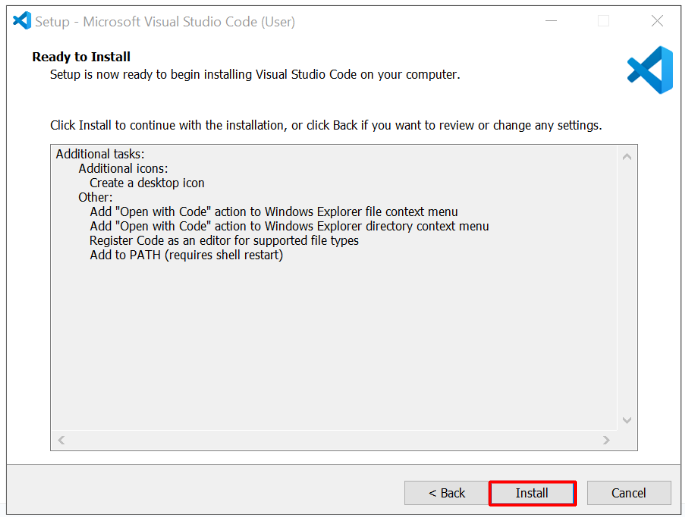Go back using the Back button
The width and height of the screenshot is (685, 517).
tap(446, 493)
